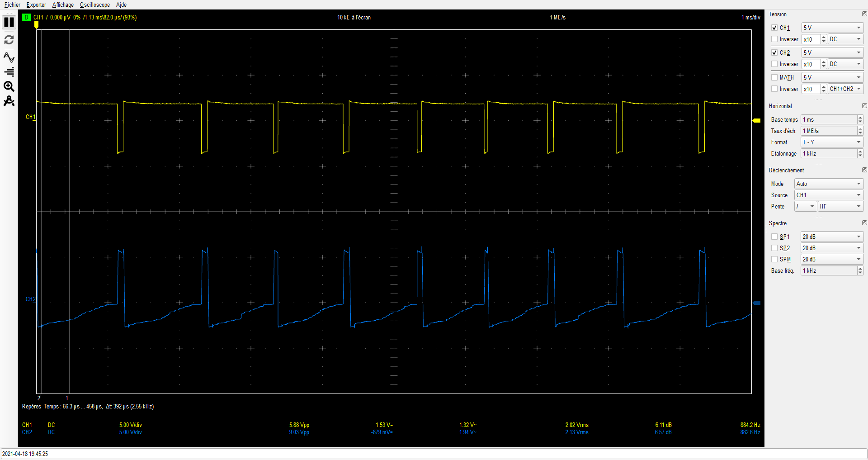Activate the magnifier zoom tool

pos(9,86)
